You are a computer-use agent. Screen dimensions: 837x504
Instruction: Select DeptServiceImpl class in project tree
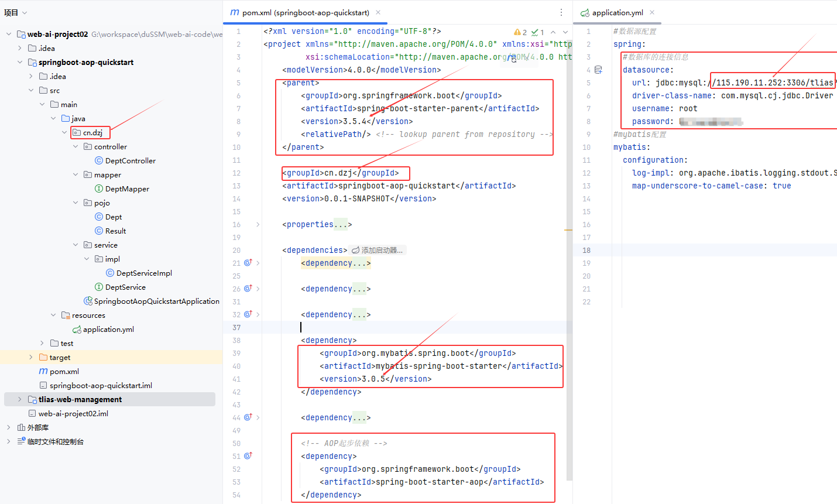pyautogui.click(x=143, y=273)
